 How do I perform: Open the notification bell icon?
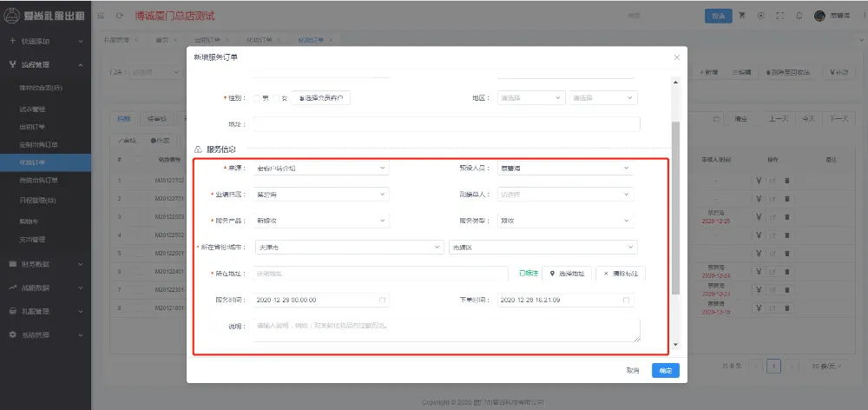click(799, 16)
